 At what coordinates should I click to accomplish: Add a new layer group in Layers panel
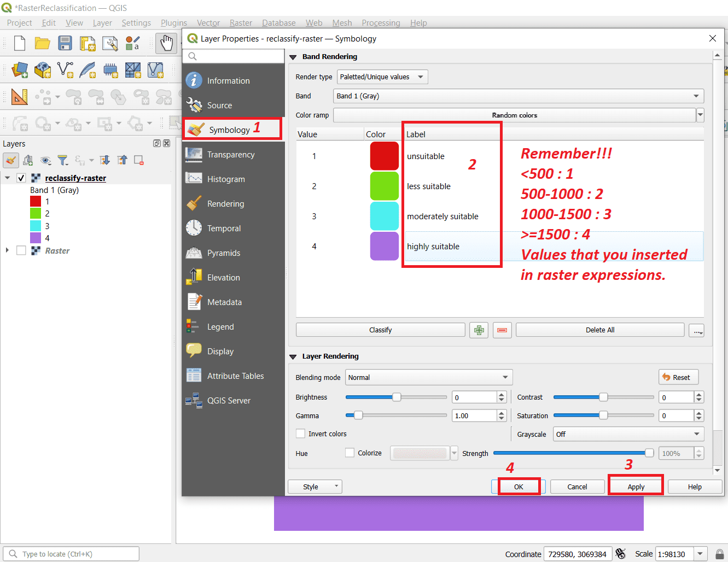27,159
